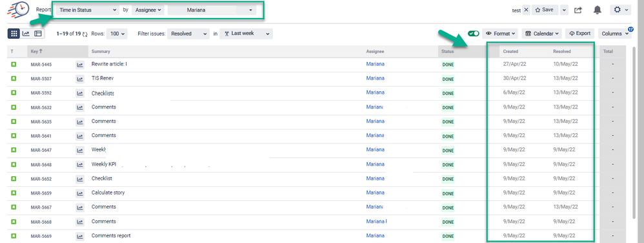The image size is (644, 243).
Task: Open the Calendar dropdown
Action: tap(542, 34)
